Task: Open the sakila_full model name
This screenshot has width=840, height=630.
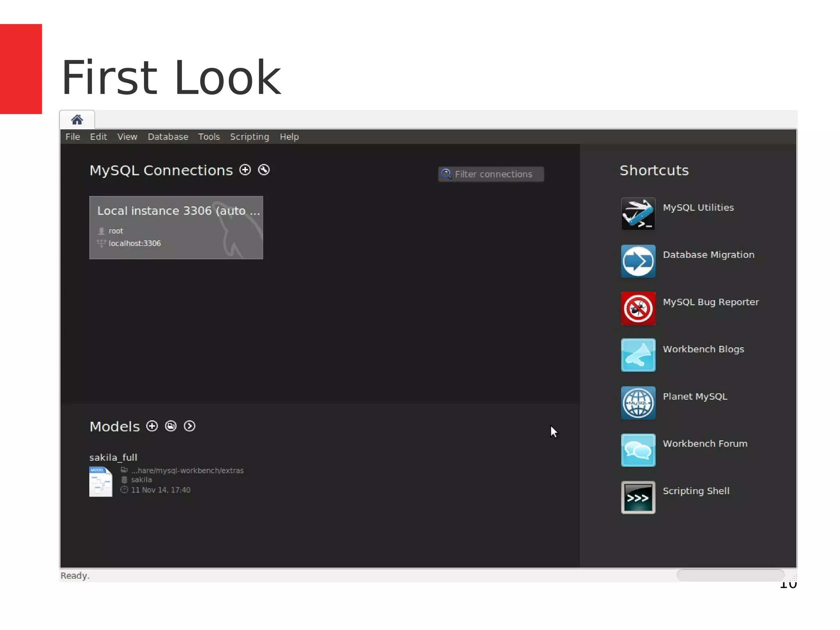Action: tap(113, 457)
